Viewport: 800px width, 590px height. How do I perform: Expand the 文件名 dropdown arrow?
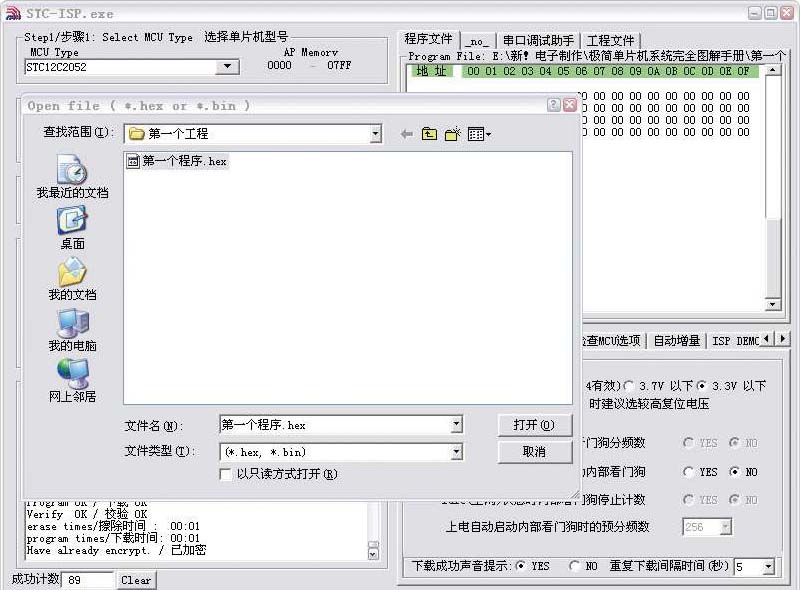tap(457, 425)
